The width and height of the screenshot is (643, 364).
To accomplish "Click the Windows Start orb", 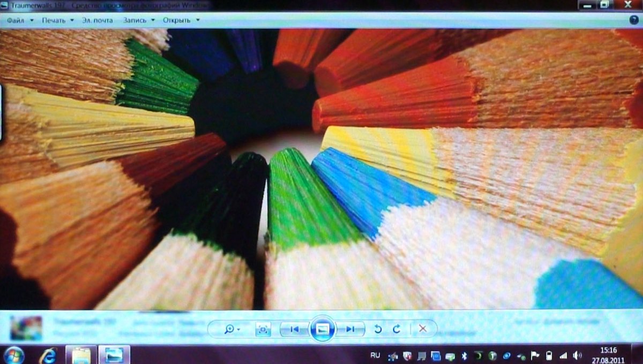I will [14, 355].
